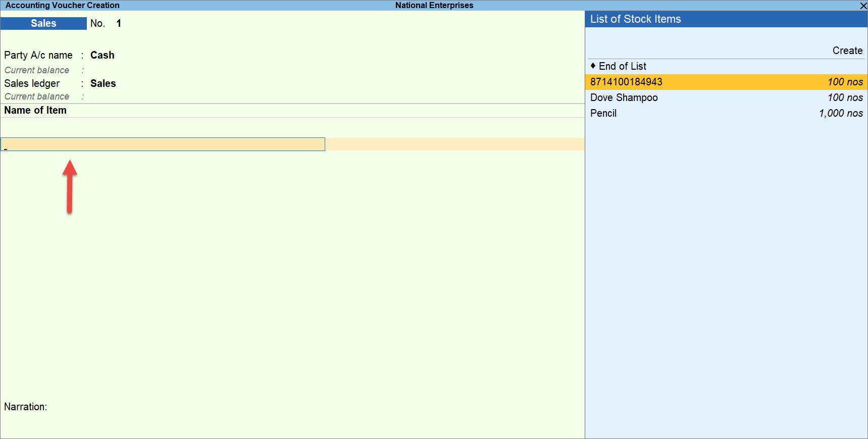Click National Enterprises company name

click(x=434, y=5)
